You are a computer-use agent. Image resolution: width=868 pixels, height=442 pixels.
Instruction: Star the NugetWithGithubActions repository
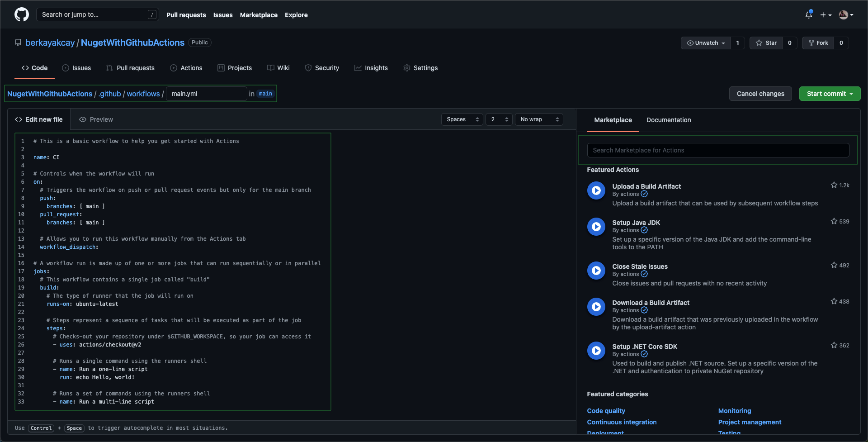766,43
